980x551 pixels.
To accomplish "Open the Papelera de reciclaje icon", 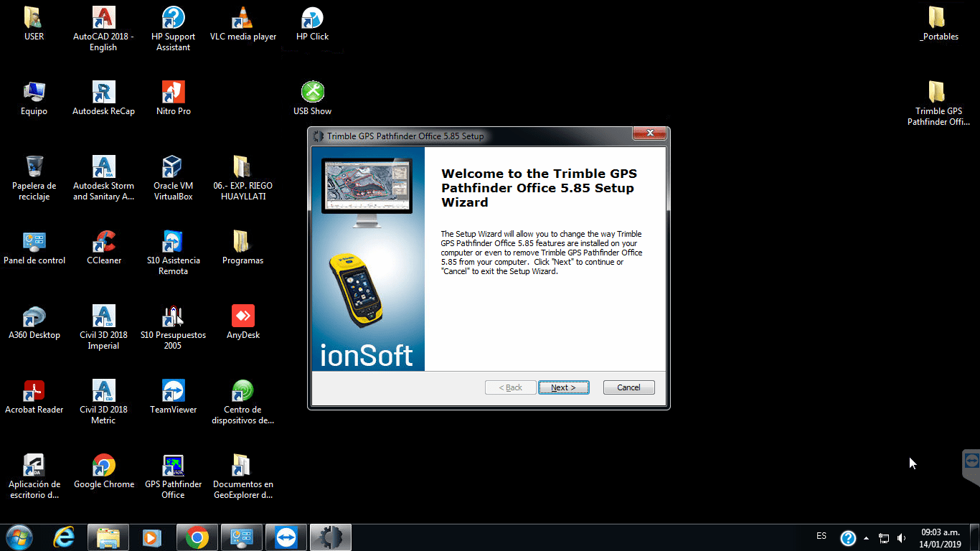I will [34, 168].
